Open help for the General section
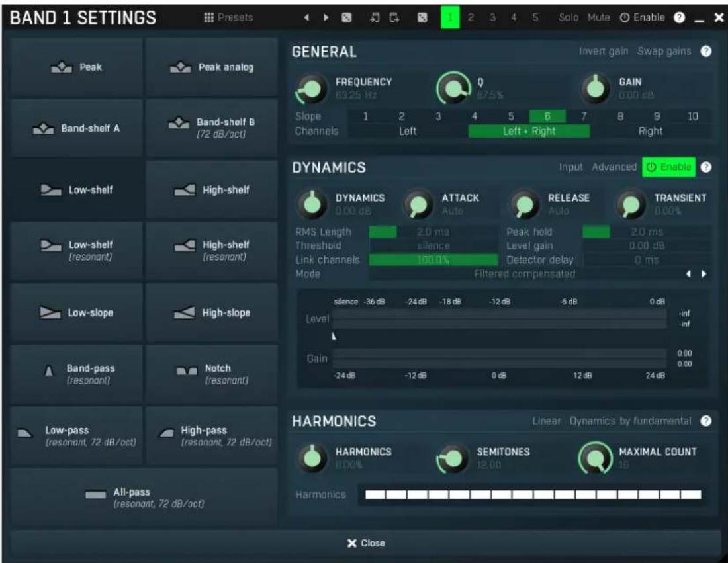This screenshot has height=563, width=728. [705, 51]
